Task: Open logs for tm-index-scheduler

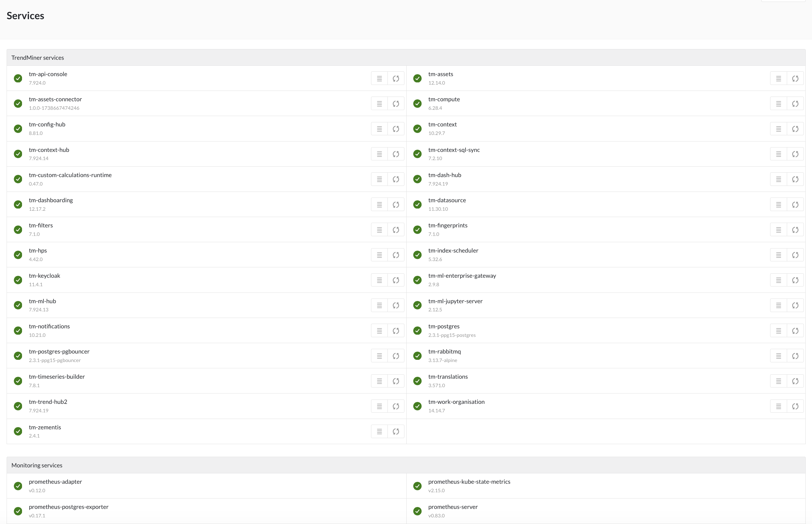Action: click(778, 255)
